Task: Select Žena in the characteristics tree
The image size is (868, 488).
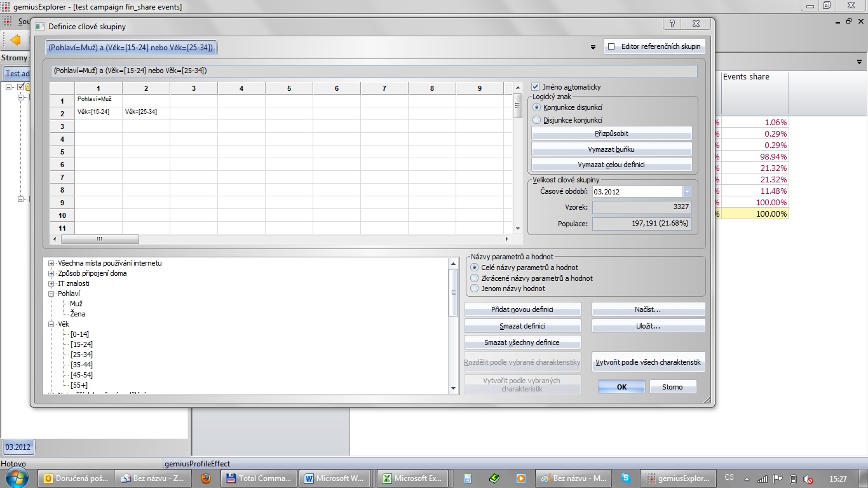Action: tap(78, 314)
